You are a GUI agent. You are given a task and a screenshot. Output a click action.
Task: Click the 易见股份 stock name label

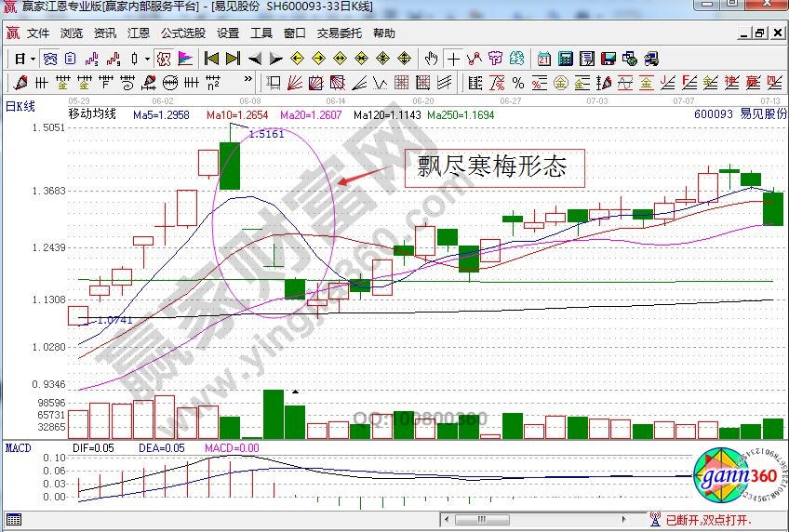pos(762,114)
